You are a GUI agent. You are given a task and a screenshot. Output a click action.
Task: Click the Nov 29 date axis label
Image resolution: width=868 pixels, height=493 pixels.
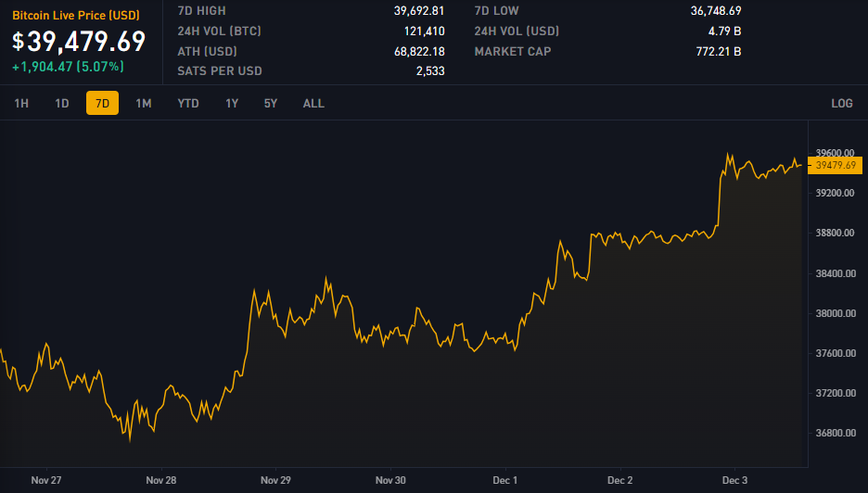click(x=275, y=481)
